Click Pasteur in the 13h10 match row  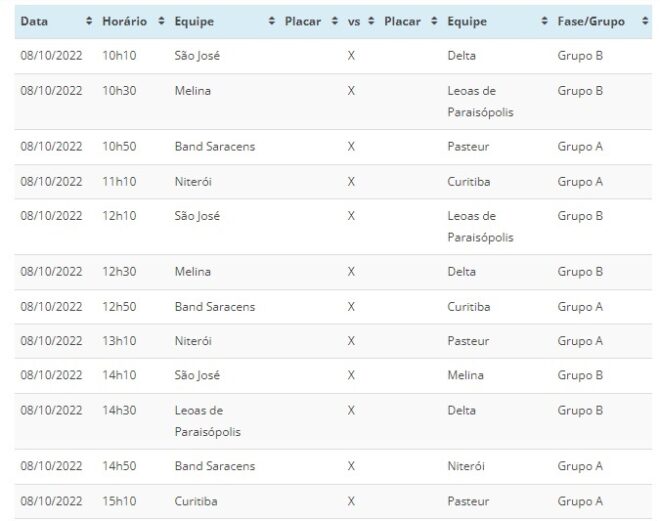(467, 341)
